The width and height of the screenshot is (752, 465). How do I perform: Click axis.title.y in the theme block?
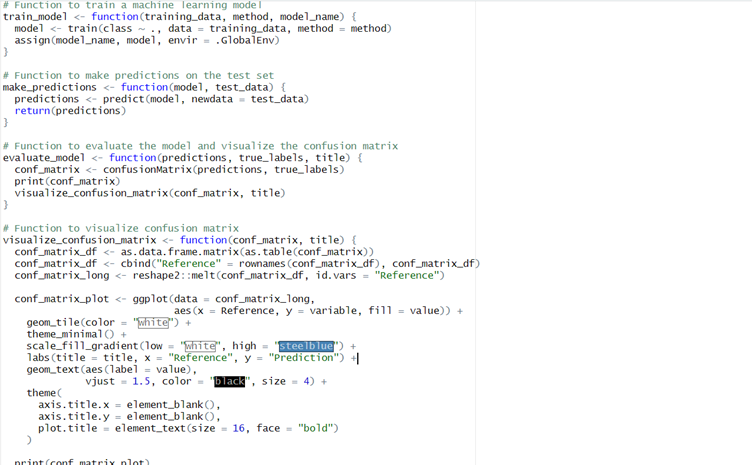(x=73, y=417)
